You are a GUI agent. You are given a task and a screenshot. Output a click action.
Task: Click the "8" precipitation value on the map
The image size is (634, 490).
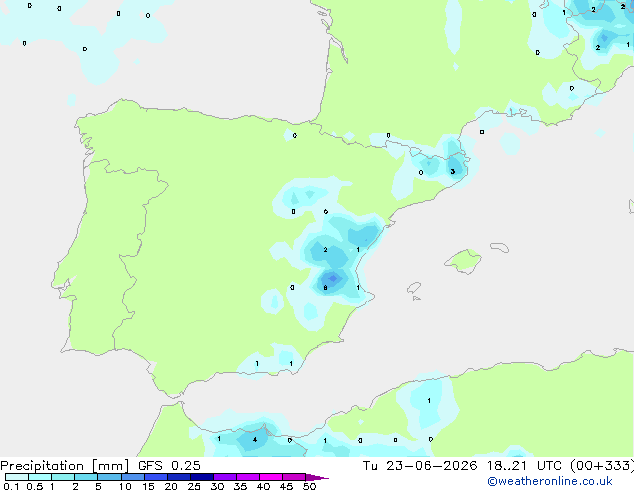[325, 288]
